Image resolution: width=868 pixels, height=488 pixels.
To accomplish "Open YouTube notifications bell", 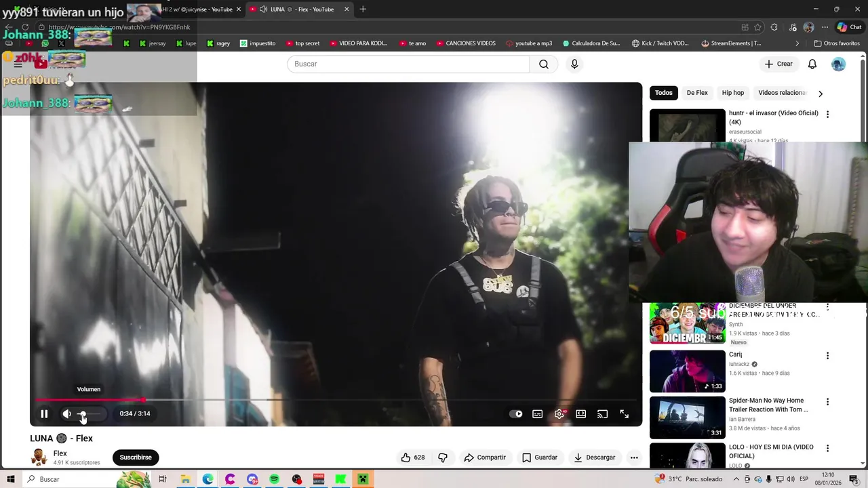I will click(x=812, y=64).
